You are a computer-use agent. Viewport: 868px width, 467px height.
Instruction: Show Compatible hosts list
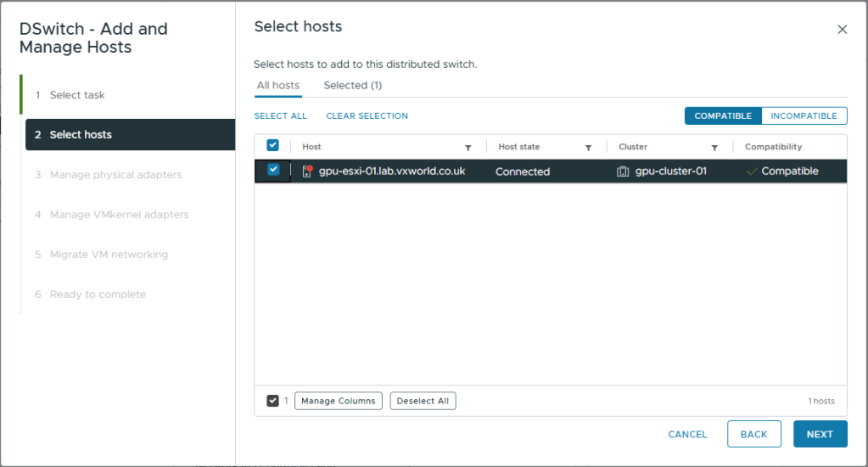pyautogui.click(x=723, y=116)
